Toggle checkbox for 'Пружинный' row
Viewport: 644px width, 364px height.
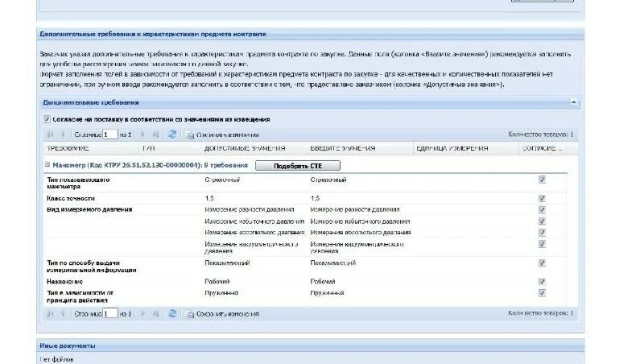542,293
